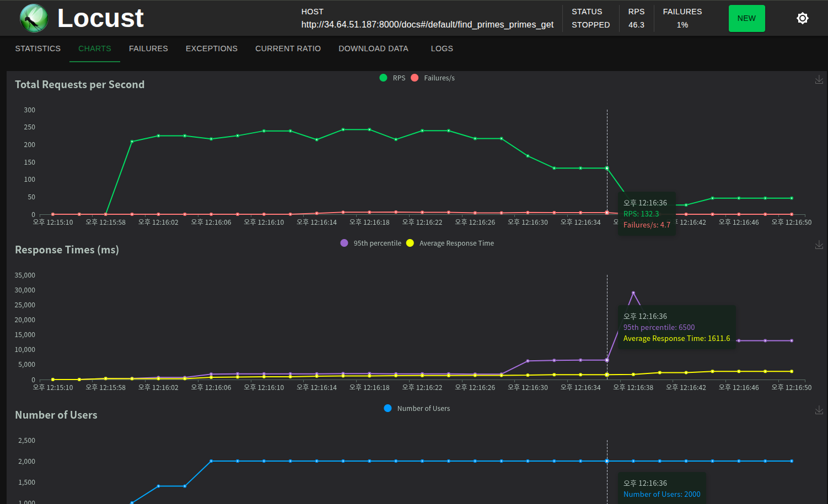Click the RPS data point at 12:16:36
The width and height of the screenshot is (828, 504).
click(x=607, y=168)
